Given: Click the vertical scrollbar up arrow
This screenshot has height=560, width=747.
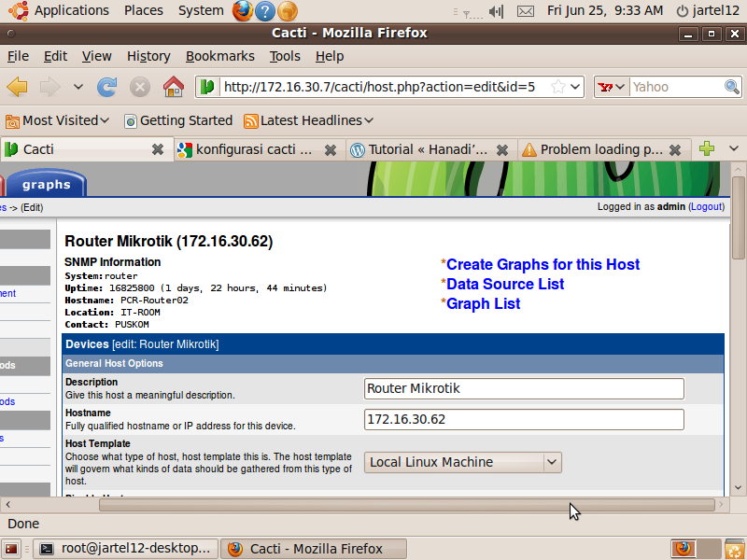Looking at the screenshot, I should [738, 169].
